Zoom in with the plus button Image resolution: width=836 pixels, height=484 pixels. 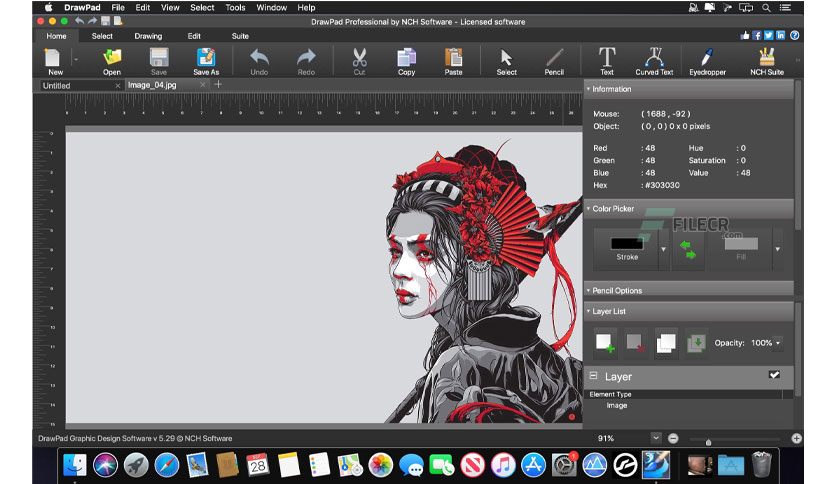(x=796, y=438)
